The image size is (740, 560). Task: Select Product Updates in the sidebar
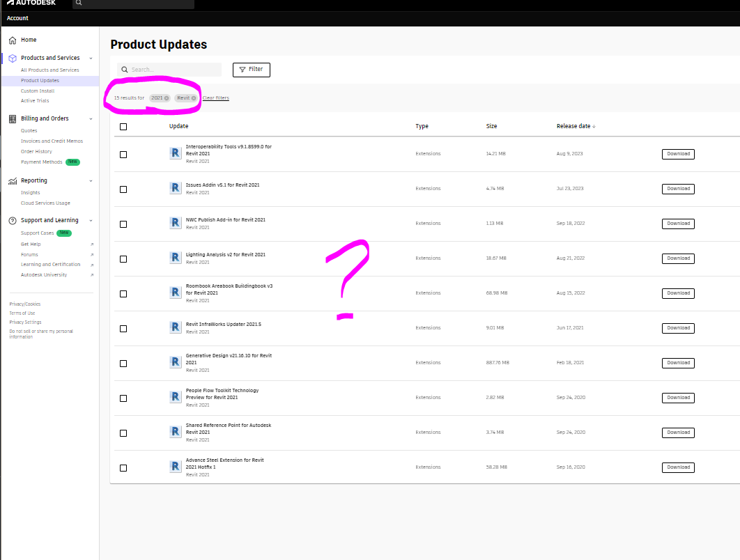click(x=40, y=81)
